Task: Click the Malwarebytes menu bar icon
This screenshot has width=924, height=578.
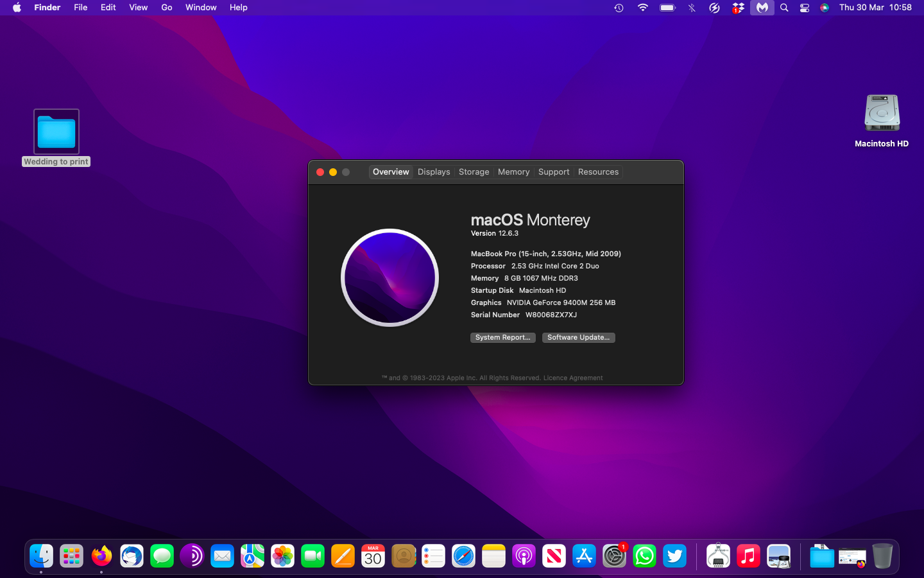Action: click(762, 8)
